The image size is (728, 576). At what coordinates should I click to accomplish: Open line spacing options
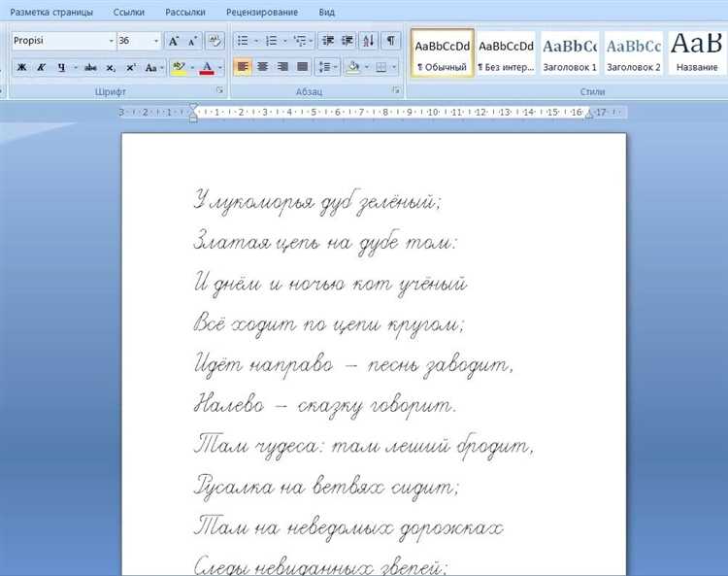point(327,68)
